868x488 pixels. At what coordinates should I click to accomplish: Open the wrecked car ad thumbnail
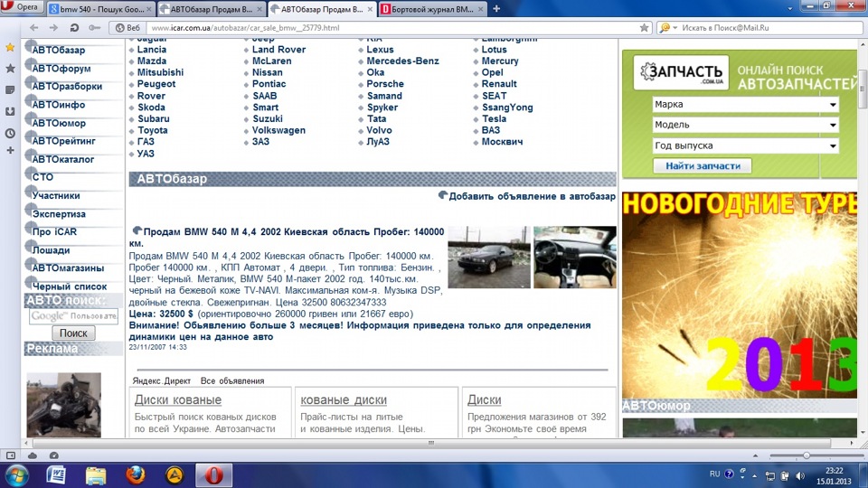point(63,405)
